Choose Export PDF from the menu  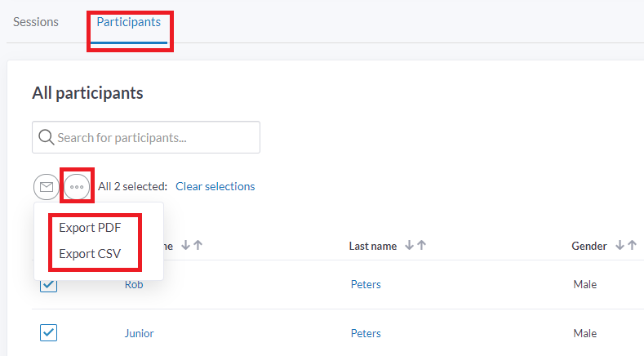click(x=90, y=228)
